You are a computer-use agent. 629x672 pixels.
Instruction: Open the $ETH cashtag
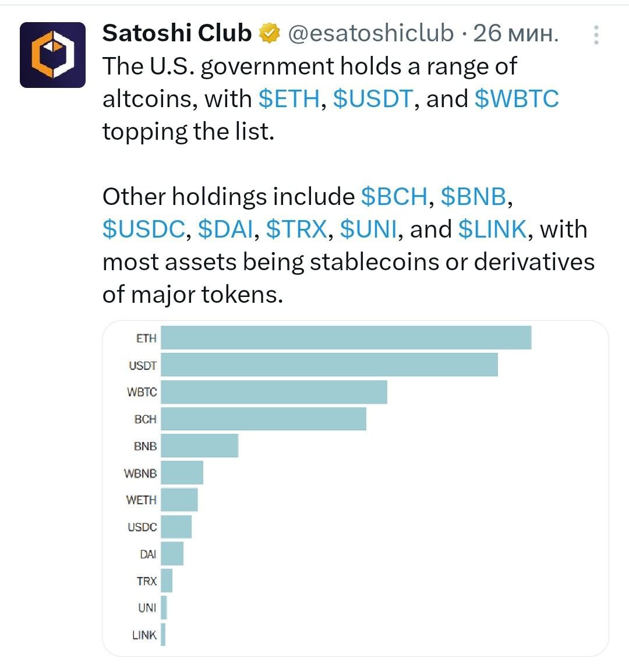pyautogui.click(x=289, y=99)
